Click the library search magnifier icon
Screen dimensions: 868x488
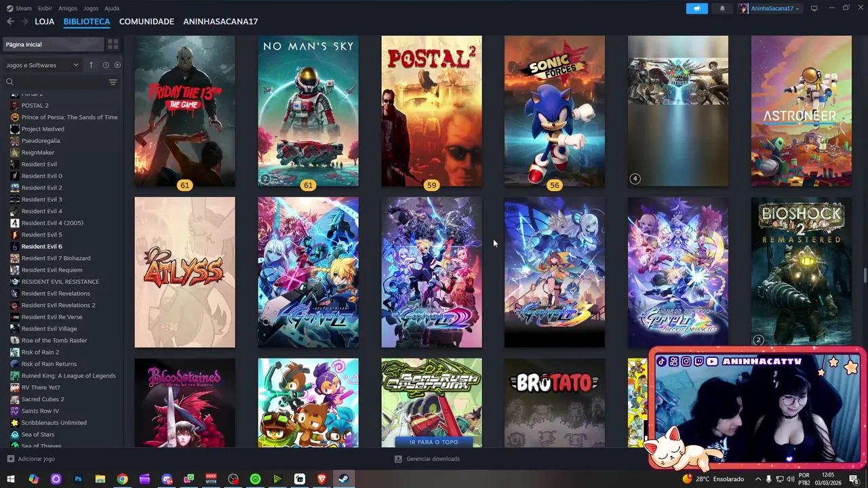[x=9, y=82]
